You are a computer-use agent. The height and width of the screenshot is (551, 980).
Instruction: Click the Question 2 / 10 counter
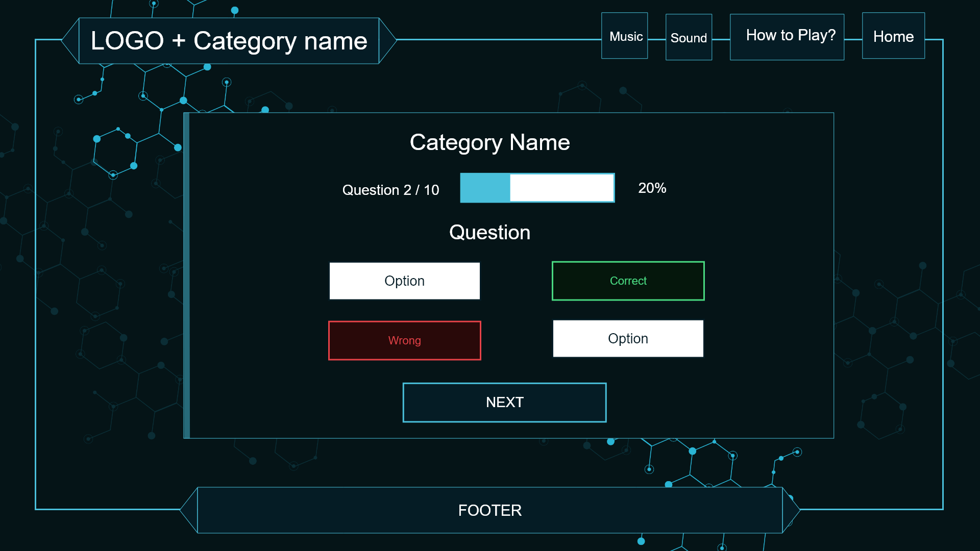tap(390, 190)
